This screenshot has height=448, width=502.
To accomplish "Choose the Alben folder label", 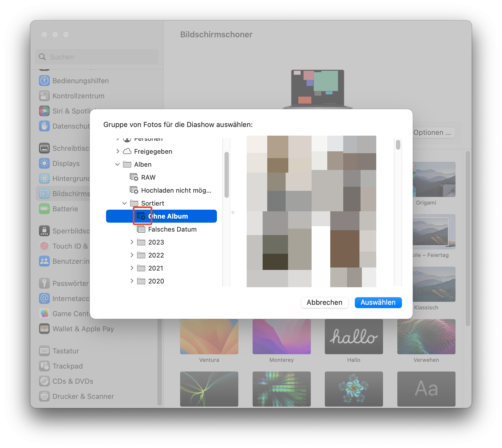I will (143, 165).
